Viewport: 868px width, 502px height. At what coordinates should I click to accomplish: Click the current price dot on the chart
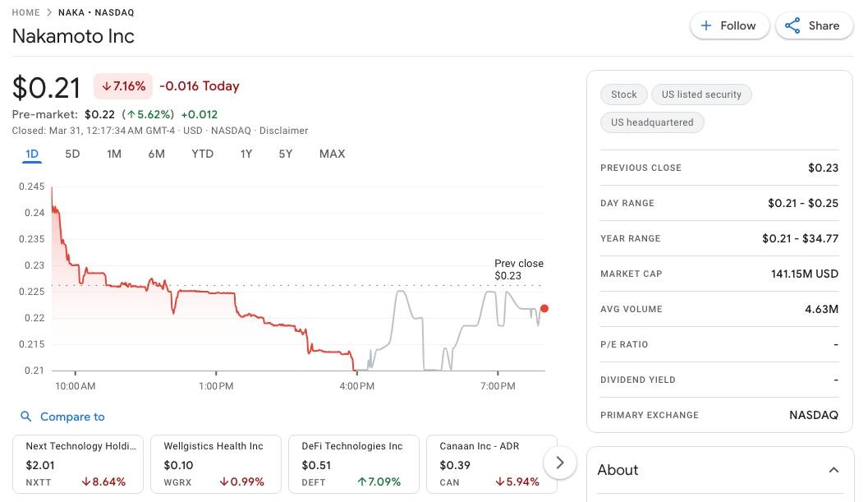544,308
